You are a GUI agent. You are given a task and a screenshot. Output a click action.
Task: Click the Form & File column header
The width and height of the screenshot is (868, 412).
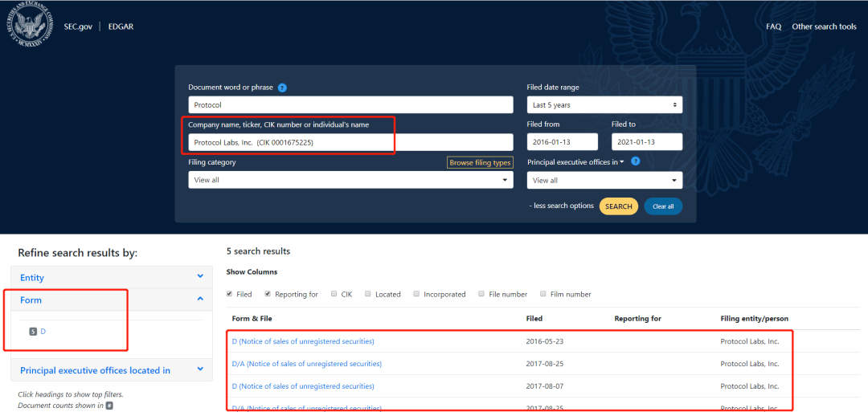(x=252, y=319)
